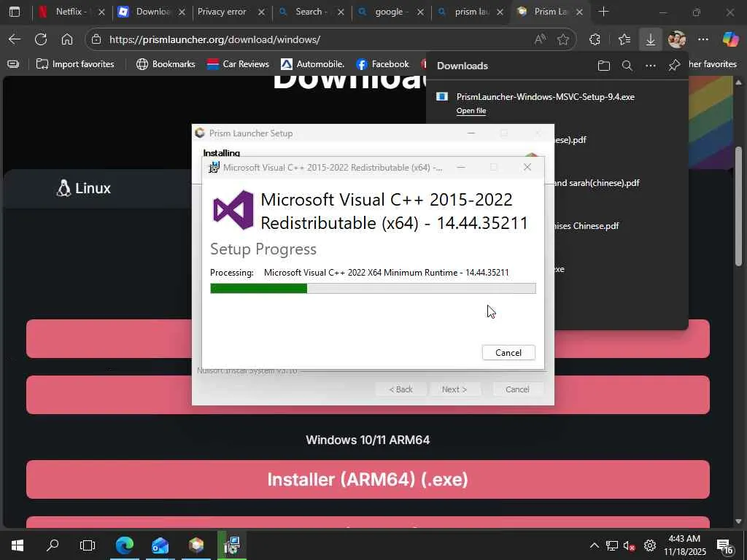Open downloads folder icon in Downloads panel
Viewport: 747px width, 560px height.
point(603,66)
